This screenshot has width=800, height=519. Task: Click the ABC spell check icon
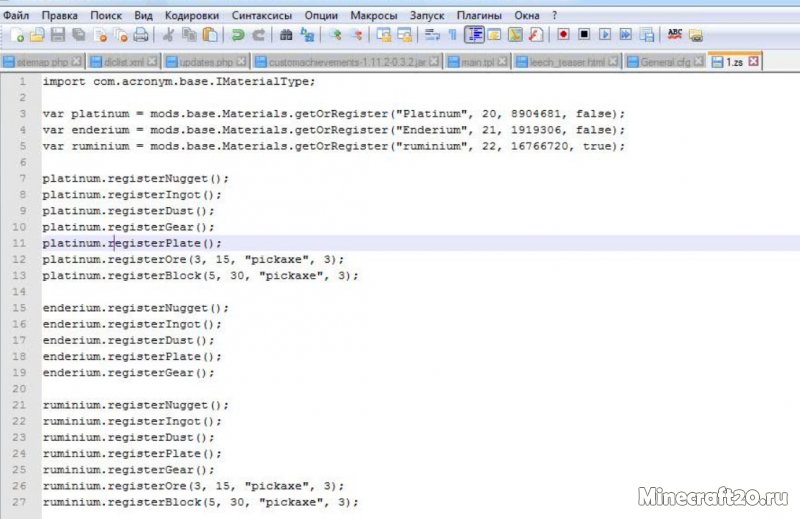[675, 35]
